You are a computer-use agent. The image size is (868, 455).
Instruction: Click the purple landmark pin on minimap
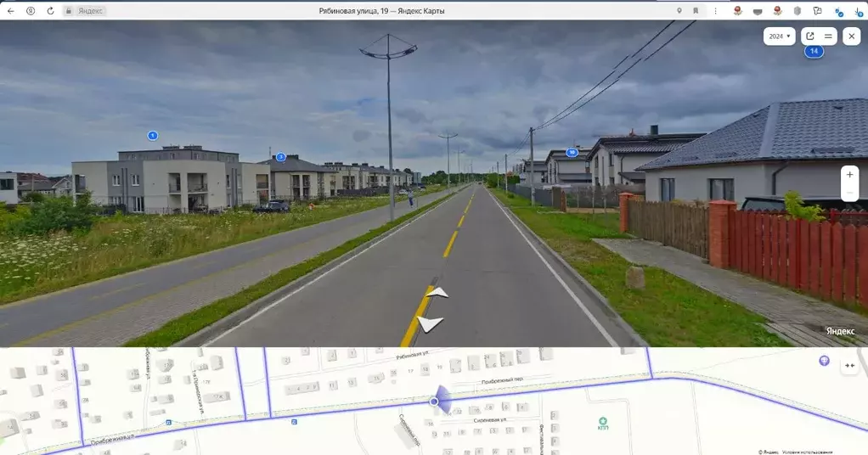(x=823, y=361)
